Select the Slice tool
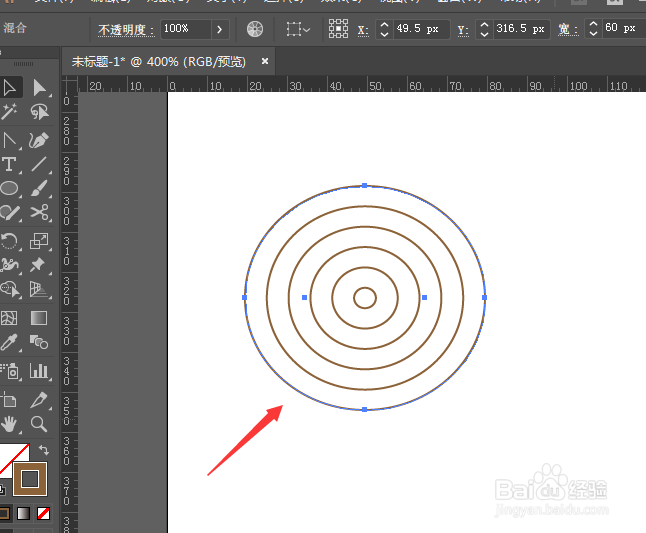 39,400
